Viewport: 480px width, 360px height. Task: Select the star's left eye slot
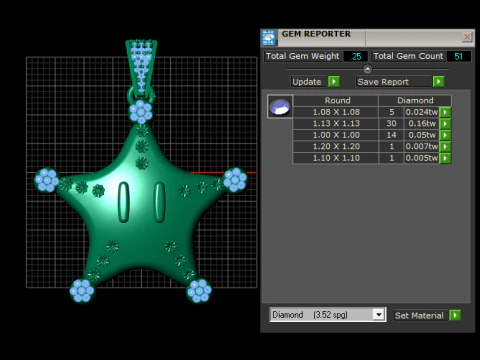click(124, 202)
